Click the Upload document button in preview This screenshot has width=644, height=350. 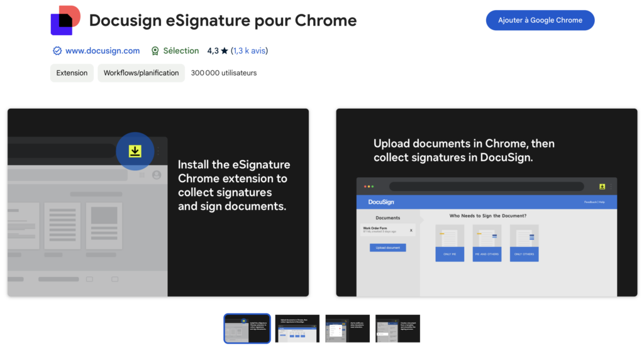coord(387,248)
